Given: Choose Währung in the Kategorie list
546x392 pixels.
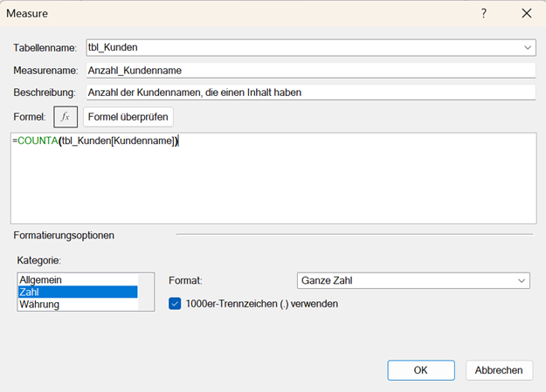Looking at the screenshot, I should (42, 305).
